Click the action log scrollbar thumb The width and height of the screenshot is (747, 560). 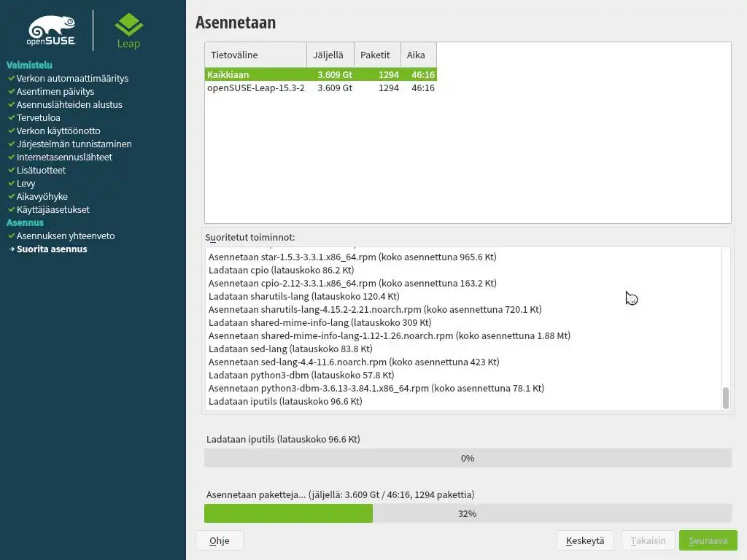point(726,397)
